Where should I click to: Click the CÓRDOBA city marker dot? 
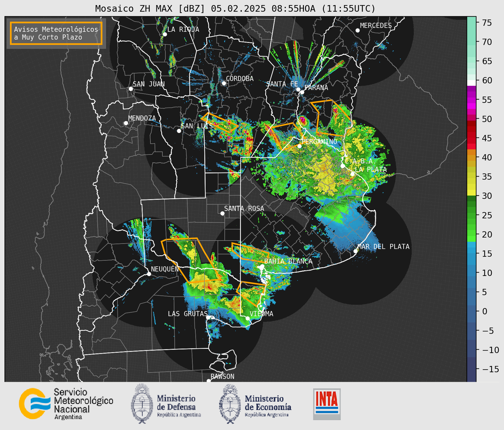coord(224,83)
